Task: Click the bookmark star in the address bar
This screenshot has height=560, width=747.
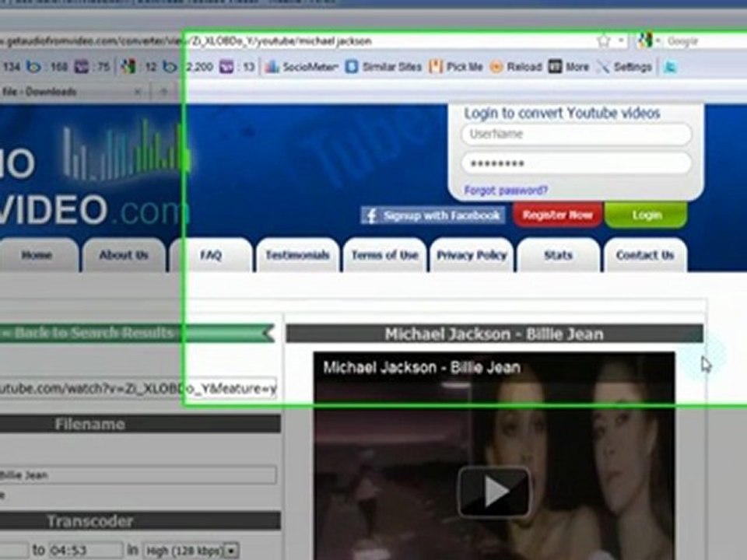Action: (x=604, y=41)
